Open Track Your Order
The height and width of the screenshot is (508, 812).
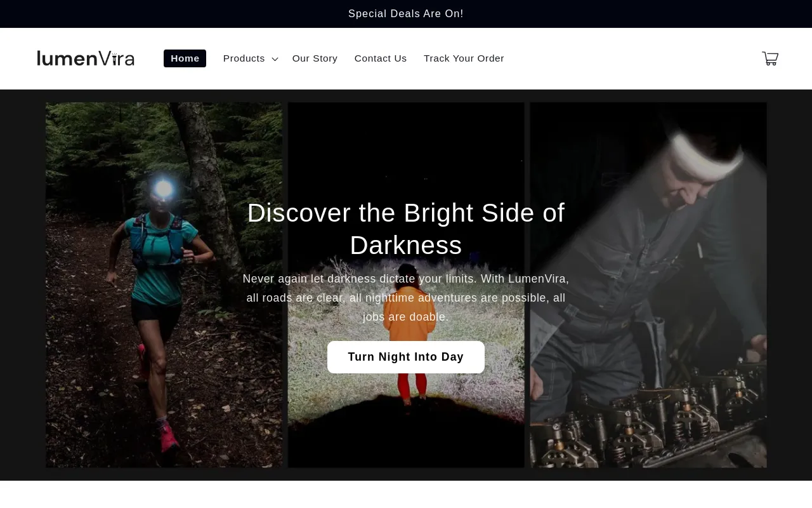coord(464,58)
